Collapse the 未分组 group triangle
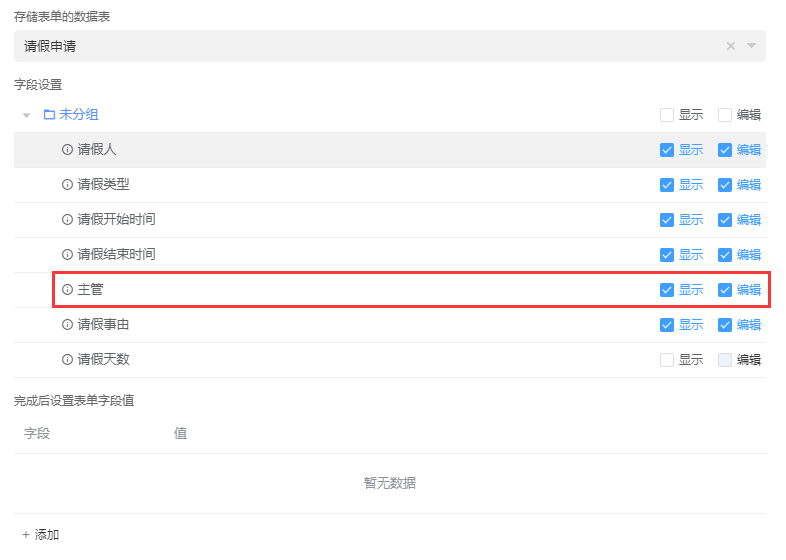This screenshot has height=560, width=786. [27, 116]
